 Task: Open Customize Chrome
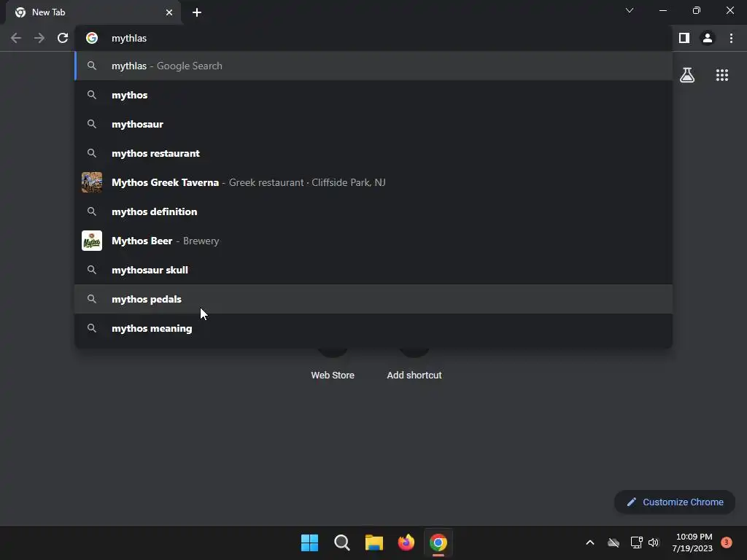coord(675,502)
